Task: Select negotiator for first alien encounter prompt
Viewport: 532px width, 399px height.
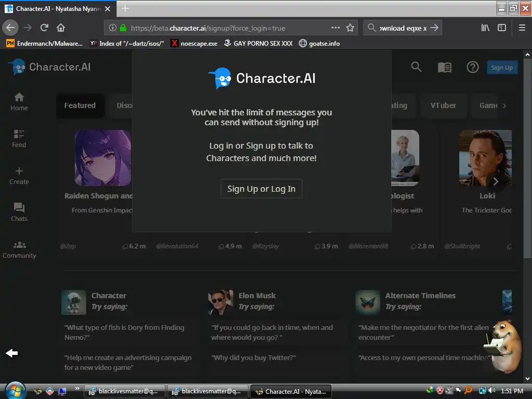Action: [x=423, y=332]
